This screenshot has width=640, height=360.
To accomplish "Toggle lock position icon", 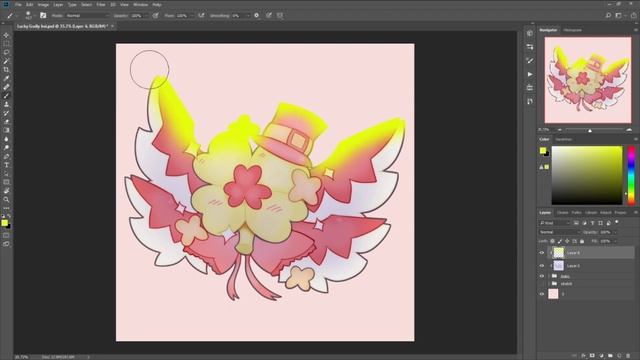I will pos(567,241).
